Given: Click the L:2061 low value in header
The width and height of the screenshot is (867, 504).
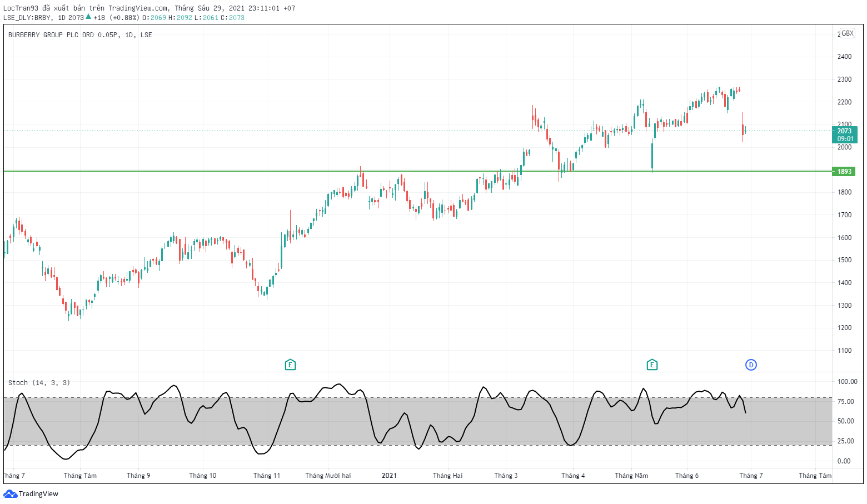Looking at the screenshot, I should [x=207, y=18].
